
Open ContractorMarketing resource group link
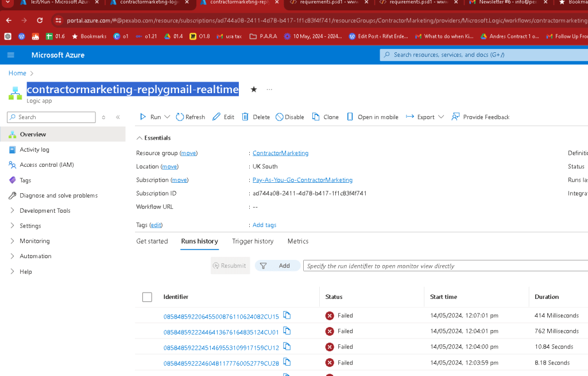coord(280,153)
